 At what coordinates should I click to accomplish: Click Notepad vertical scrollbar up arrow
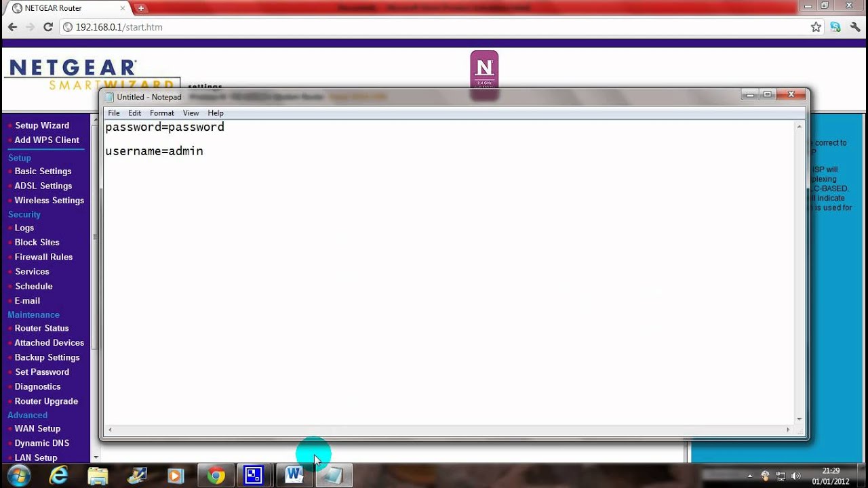tap(800, 126)
